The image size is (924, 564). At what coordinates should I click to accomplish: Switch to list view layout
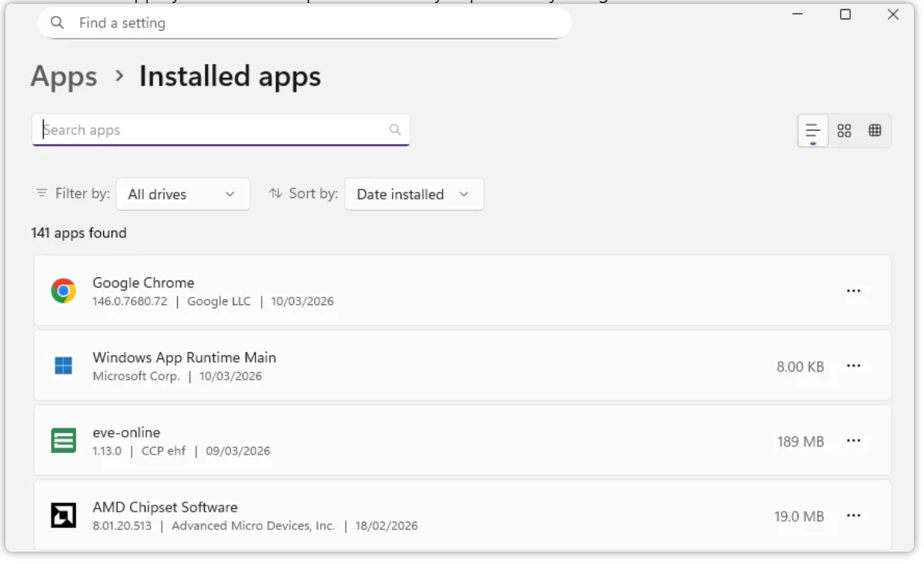812,131
